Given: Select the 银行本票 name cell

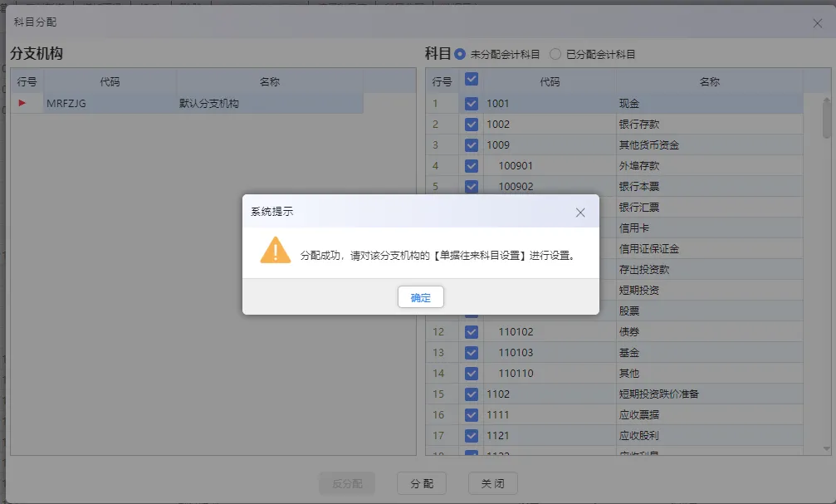Looking at the screenshot, I should click(x=710, y=186).
